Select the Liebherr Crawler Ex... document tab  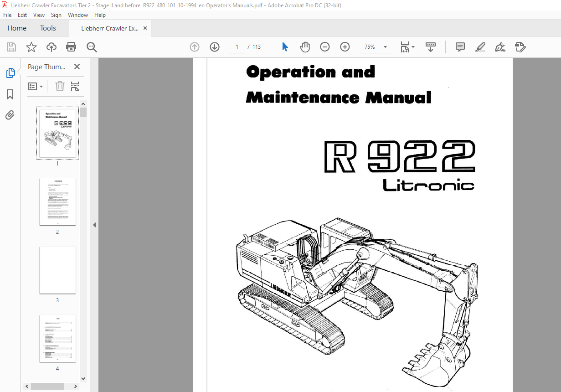110,28
